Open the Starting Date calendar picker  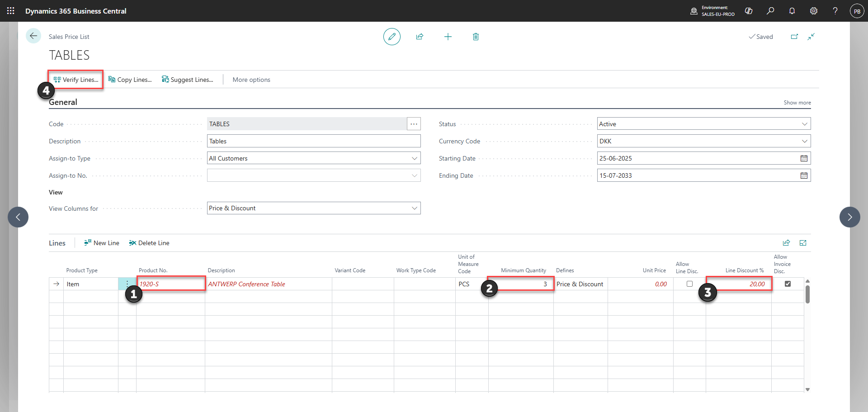804,158
